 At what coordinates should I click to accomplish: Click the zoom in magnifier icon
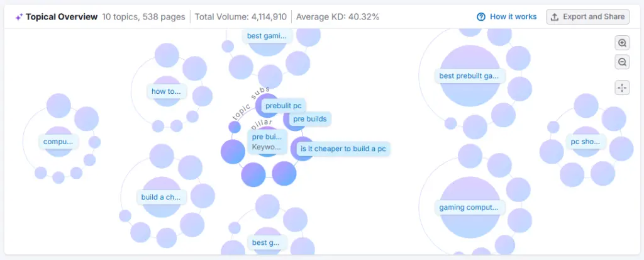622,43
